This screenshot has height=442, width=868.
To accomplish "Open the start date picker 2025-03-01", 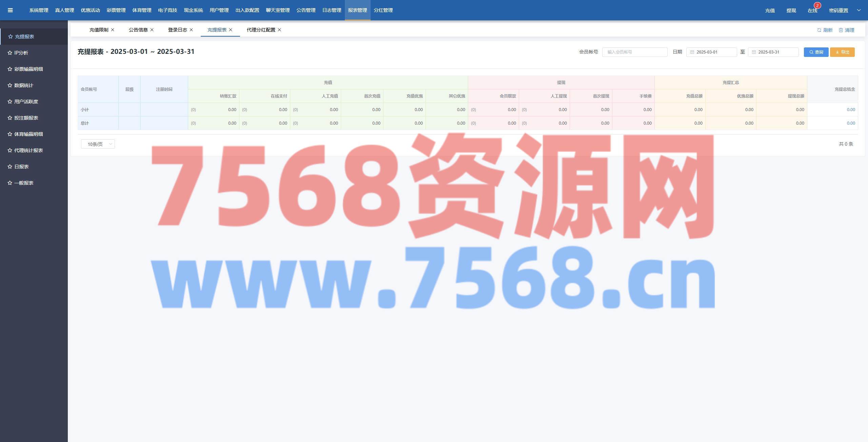I will tap(711, 52).
